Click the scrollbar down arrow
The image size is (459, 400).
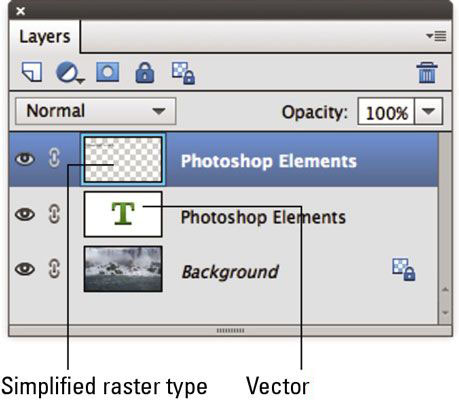(x=445, y=312)
